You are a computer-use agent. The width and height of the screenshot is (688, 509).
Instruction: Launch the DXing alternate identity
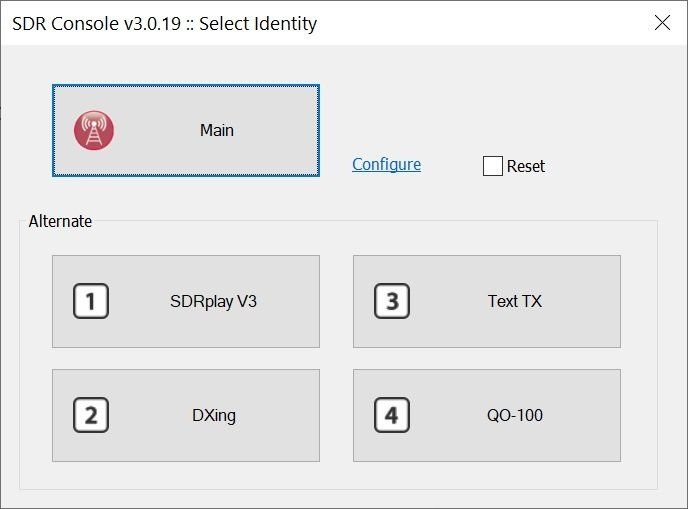point(186,415)
